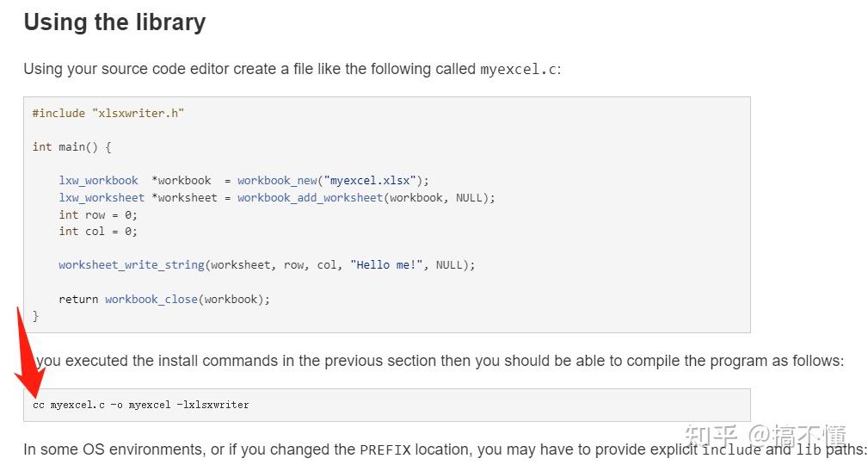The height and width of the screenshot is (471, 868).
Task: Open the workbook_close function link
Action: click(151, 300)
